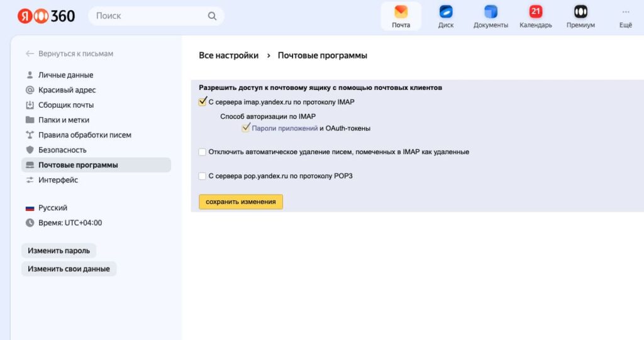This screenshot has height=340, width=644.
Task: Enable the pop.yandex.ru POP3 checkbox
Action: 202,176
